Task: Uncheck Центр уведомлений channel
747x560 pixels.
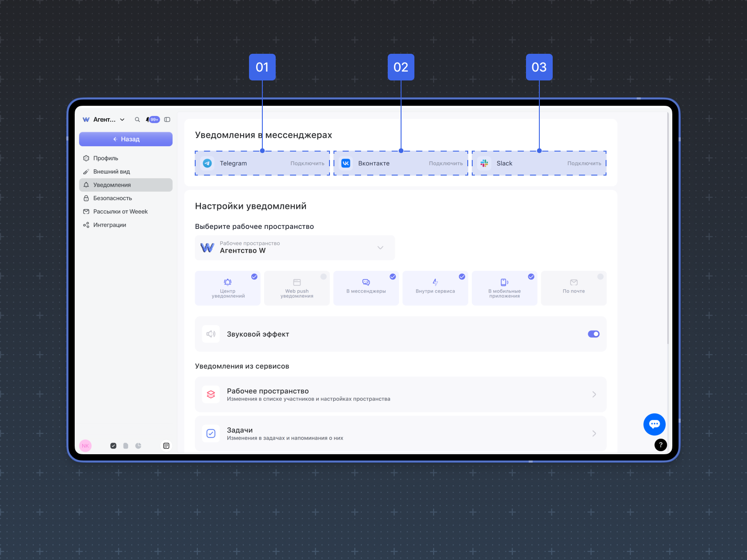Action: [x=228, y=288]
